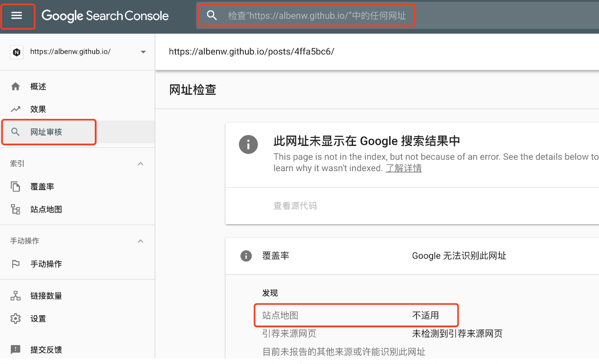
Task: Click the settings gear icon
Action: pos(16,318)
